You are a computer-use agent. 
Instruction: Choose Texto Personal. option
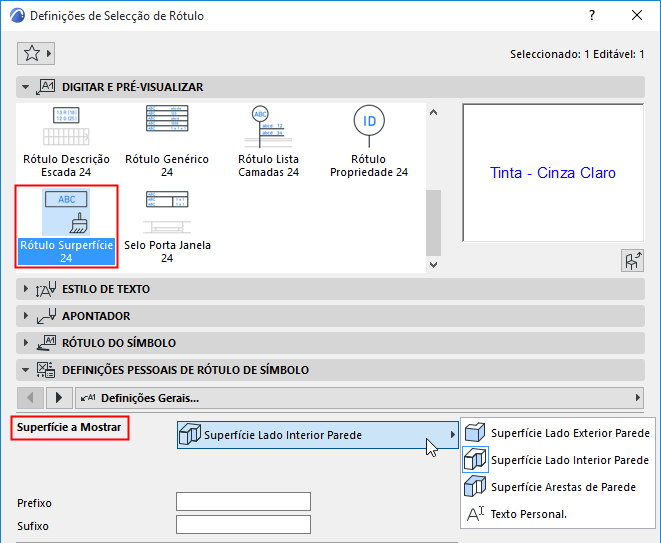pos(557,514)
